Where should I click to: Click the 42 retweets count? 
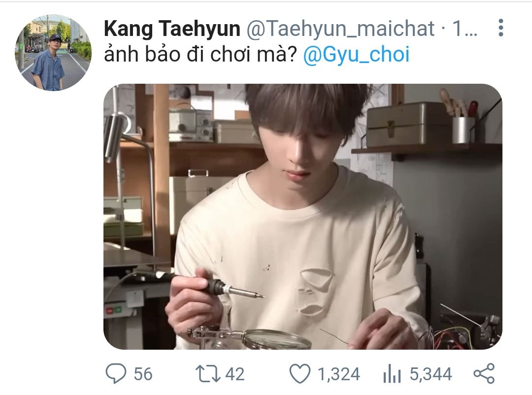pyautogui.click(x=235, y=374)
